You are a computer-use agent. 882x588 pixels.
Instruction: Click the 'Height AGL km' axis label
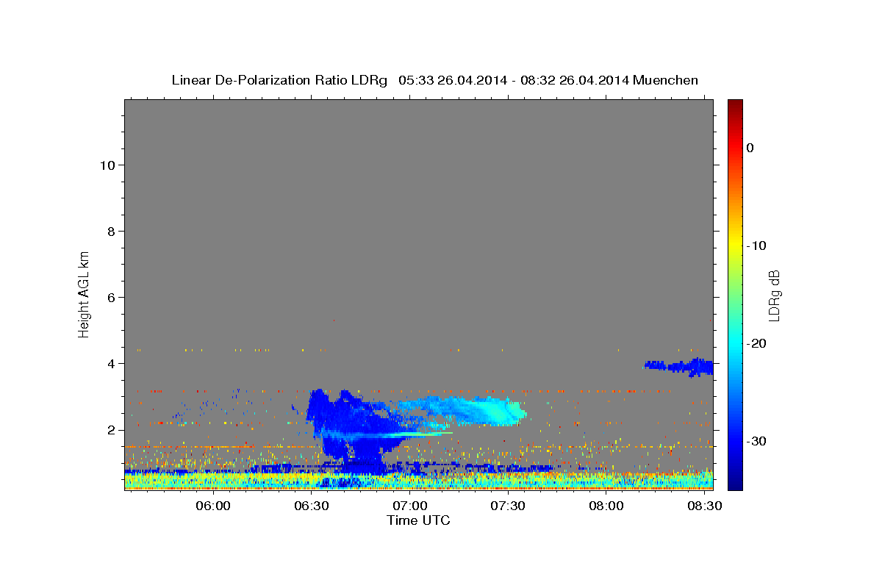[x=84, y=293]
